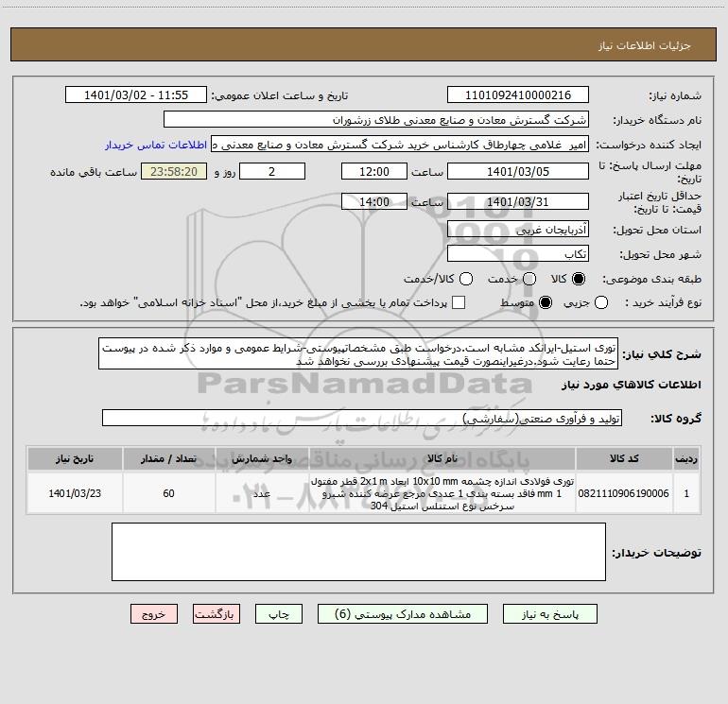The width and height of the screenshot is (728, 704).
Task: Click the شرح کلی نیاز description box
Action: coord(358,354)
